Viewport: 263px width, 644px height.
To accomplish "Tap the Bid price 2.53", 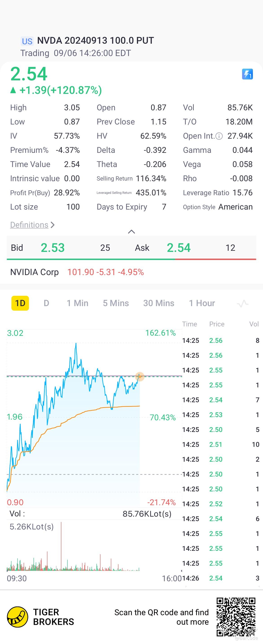I will (53, 248).
